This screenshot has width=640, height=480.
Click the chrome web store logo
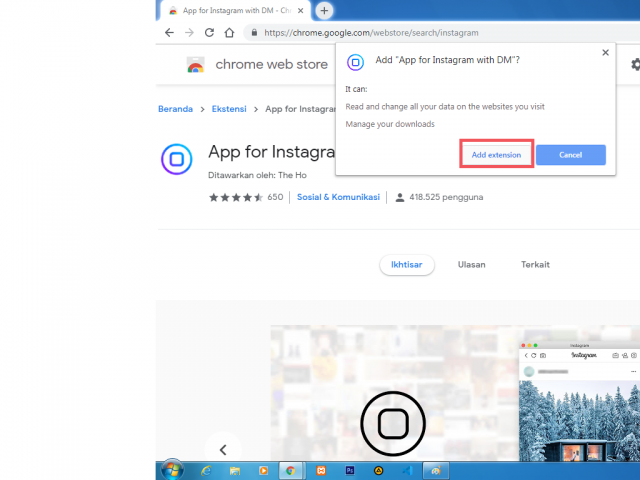click(x=196, y=64)
